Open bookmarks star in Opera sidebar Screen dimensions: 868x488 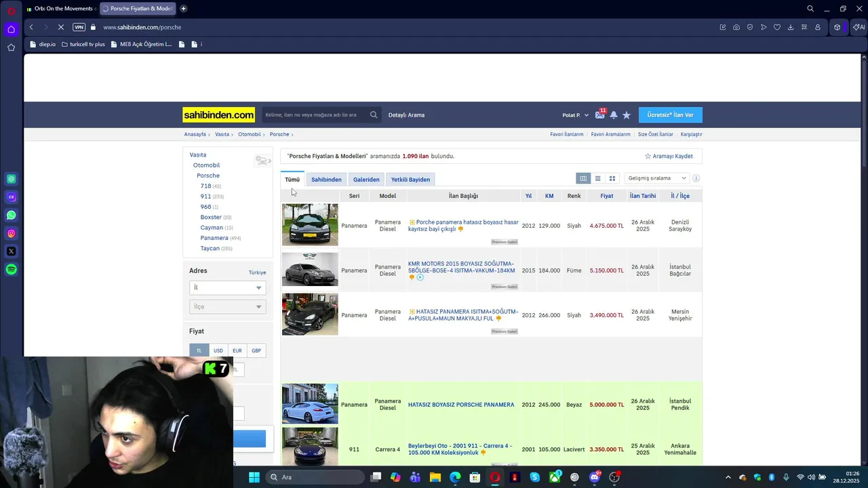12,47
